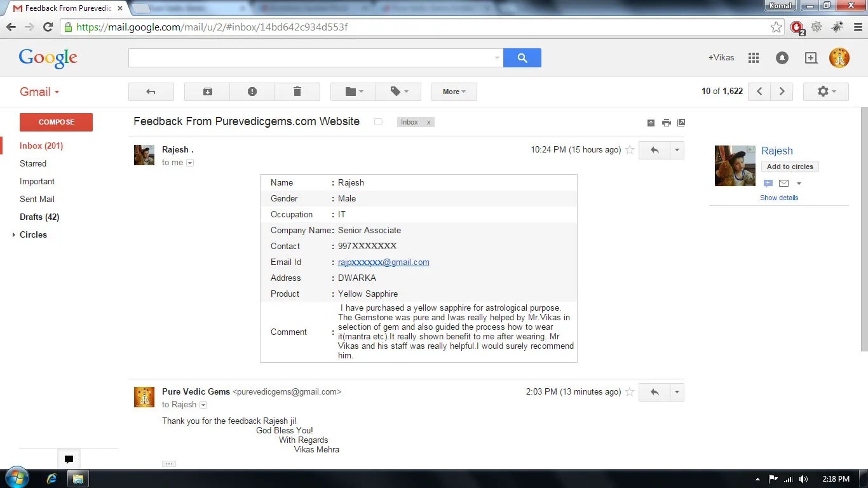
Task: Open the Gmail settings gear menu
Action: 826,91
